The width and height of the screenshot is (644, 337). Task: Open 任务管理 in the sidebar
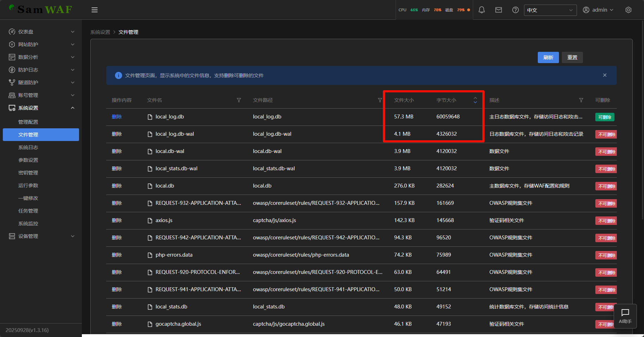28,211
